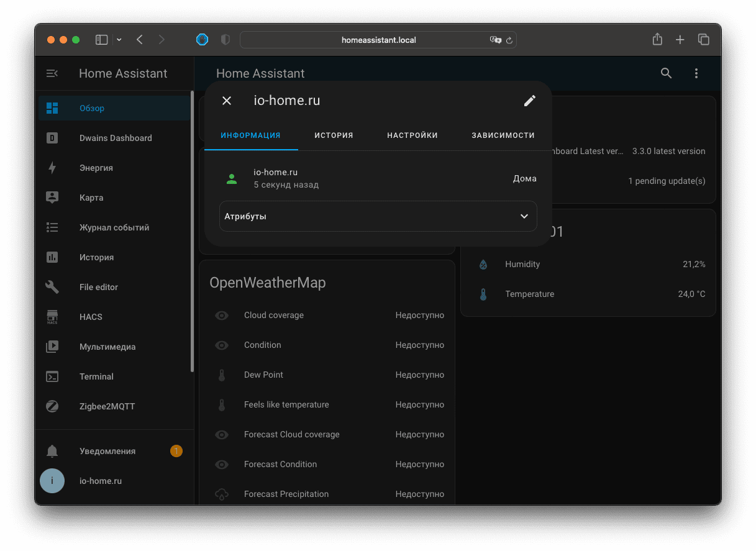Image resolution: width=756 pixels, height=551 pixels.
Task: Click the notifications bell icon
Action: pyautogui.click(x=52, y=451)
